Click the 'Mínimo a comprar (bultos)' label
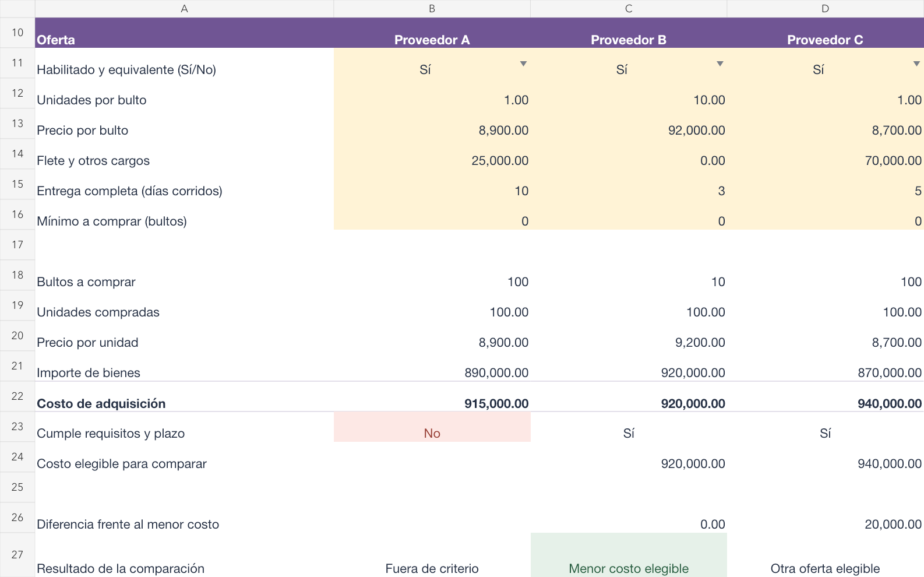 pos(112,221)
